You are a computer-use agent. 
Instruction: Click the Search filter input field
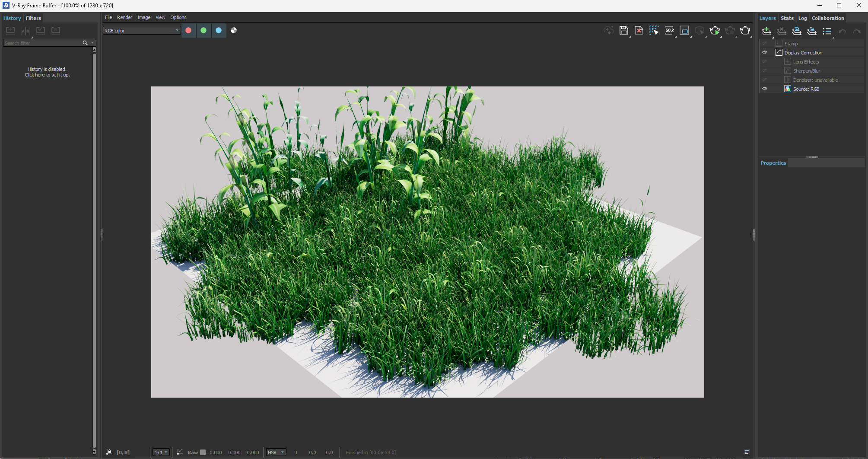(42, 43)
